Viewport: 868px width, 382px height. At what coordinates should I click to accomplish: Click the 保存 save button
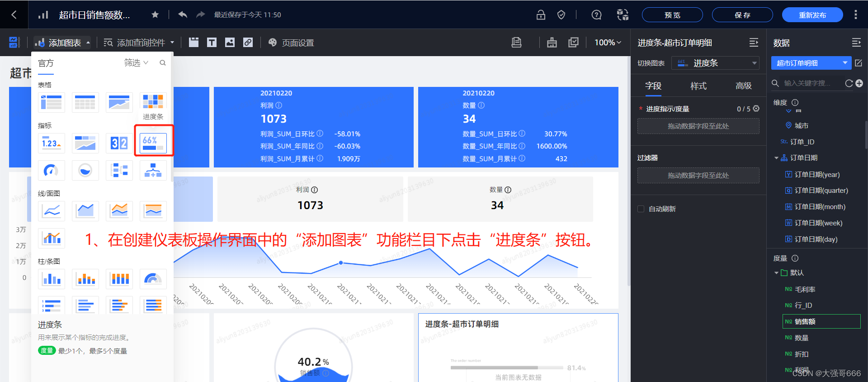coord(742,15)
